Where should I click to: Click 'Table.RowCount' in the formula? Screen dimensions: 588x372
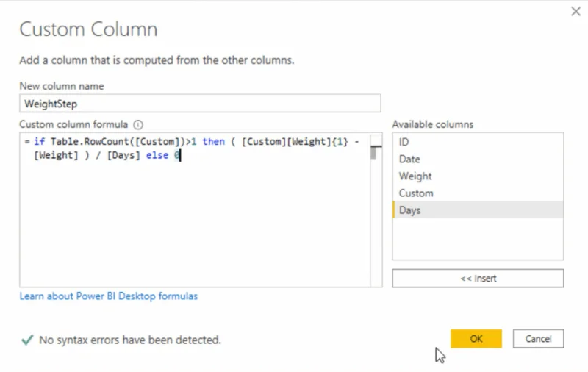click(90, 142)
